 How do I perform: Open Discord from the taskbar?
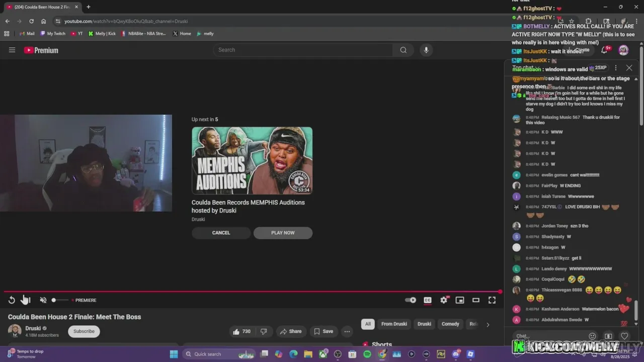click(456, 354)
